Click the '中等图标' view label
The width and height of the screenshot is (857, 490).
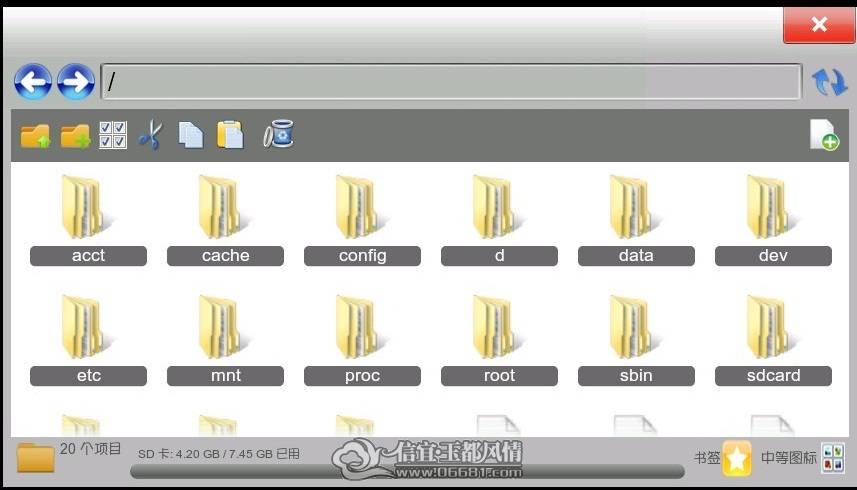(789, 457)
